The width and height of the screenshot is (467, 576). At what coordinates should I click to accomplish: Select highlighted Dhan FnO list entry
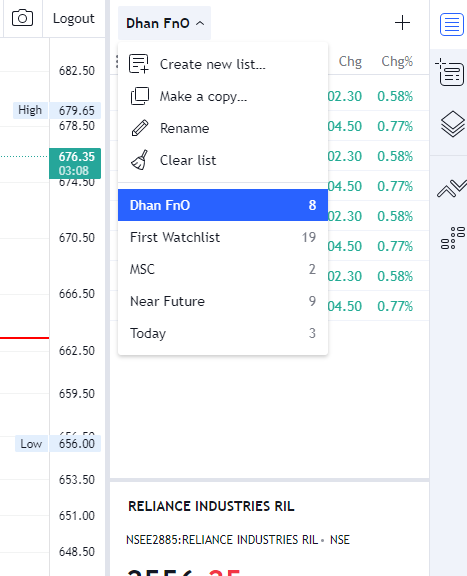pyautogui.click(x=223, y=205)
